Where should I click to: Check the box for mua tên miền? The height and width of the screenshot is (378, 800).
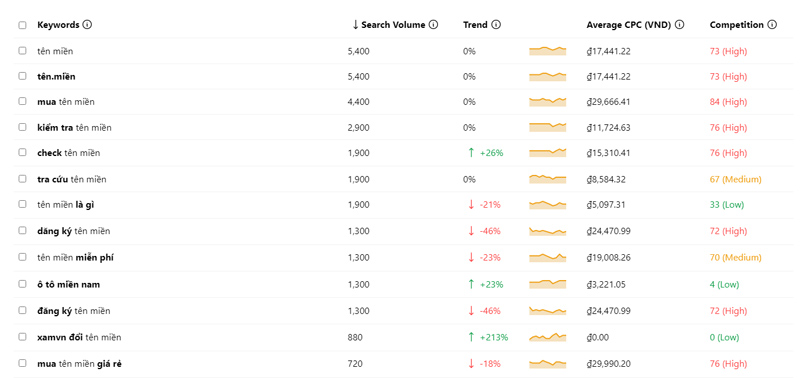pos(22,102)
